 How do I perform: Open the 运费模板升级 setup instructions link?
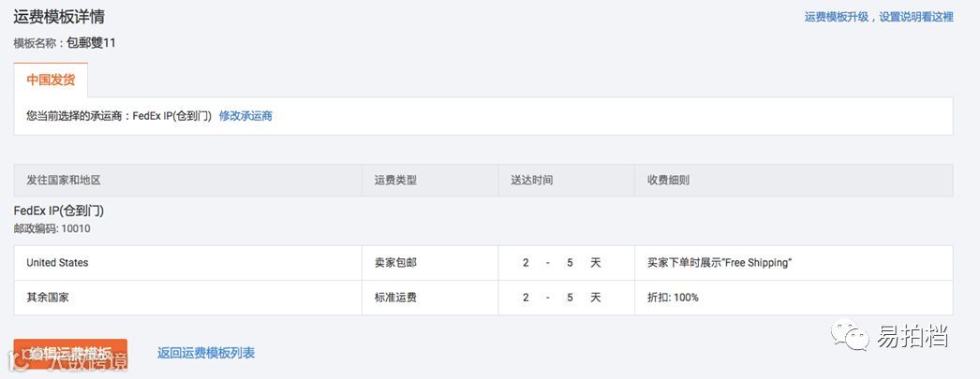(x=878, y=17)
